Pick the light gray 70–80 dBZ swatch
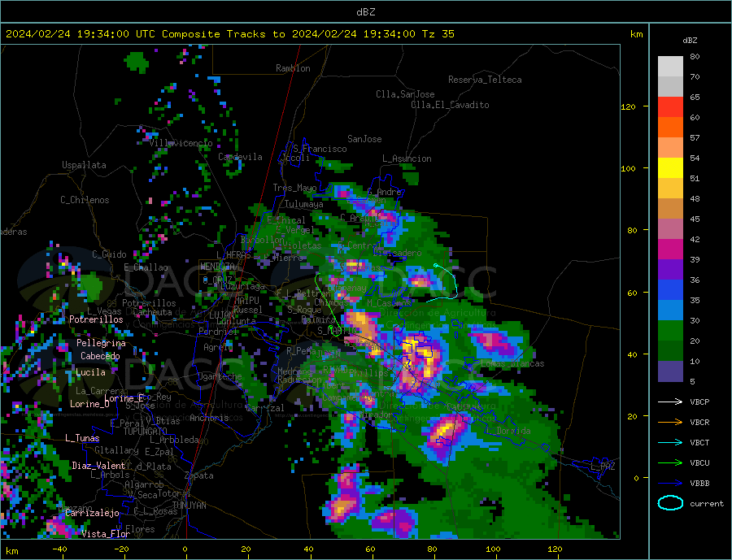 (670, 67)
